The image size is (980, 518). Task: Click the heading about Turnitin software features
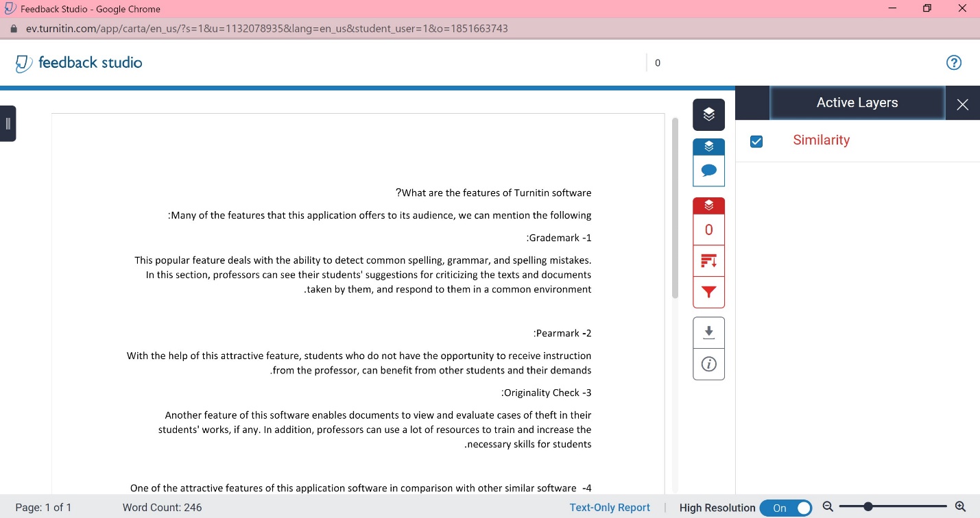click(x=493, y=193)
